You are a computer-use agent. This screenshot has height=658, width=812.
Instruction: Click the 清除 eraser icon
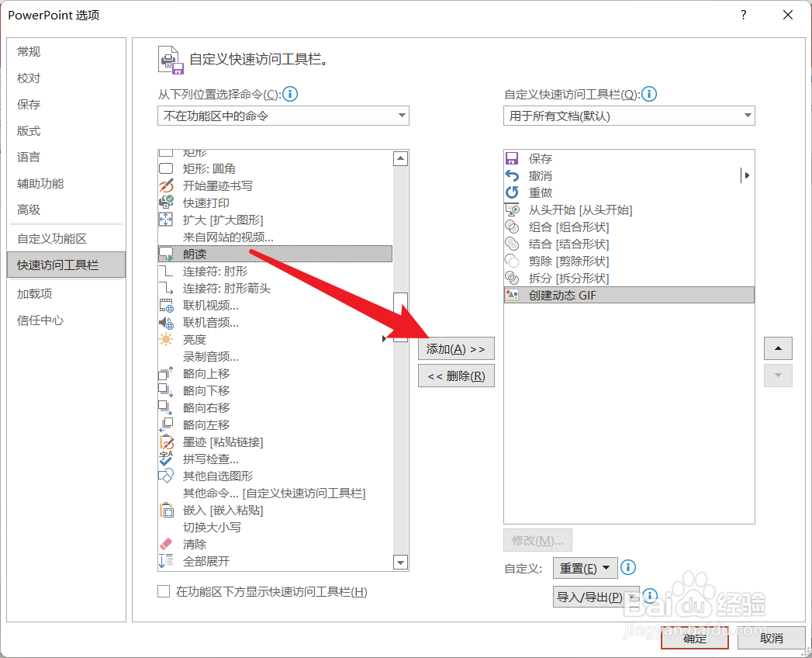click(x=166, y=544)
